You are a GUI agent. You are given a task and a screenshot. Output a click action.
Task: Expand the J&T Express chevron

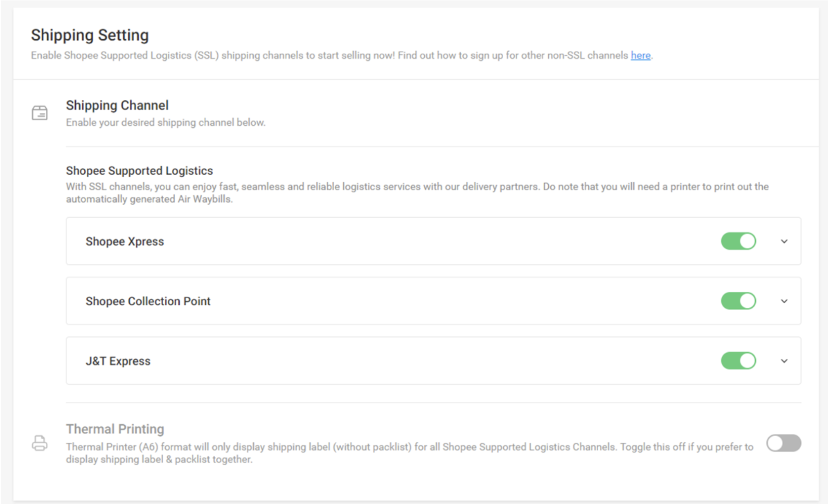[x=784, y=361]
